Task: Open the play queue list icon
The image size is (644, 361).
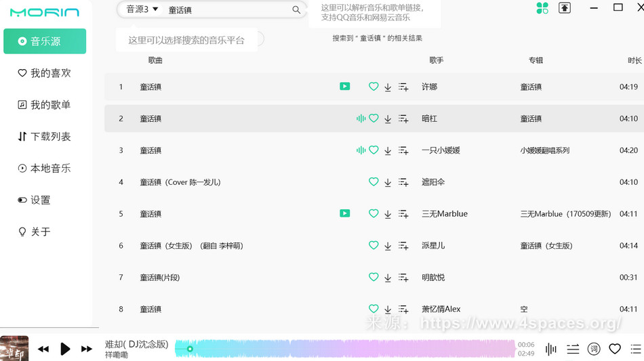Action: [x=636, y=349]
